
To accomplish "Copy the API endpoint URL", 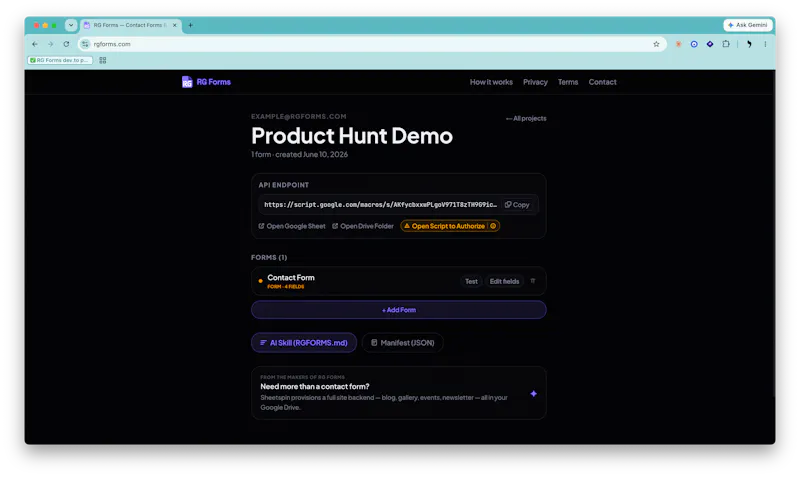I will 517,205.
